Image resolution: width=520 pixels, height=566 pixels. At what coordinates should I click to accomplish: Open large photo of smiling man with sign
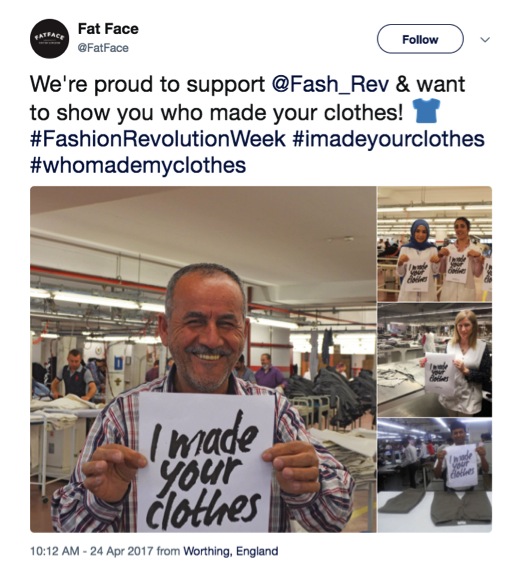point(203,359)
